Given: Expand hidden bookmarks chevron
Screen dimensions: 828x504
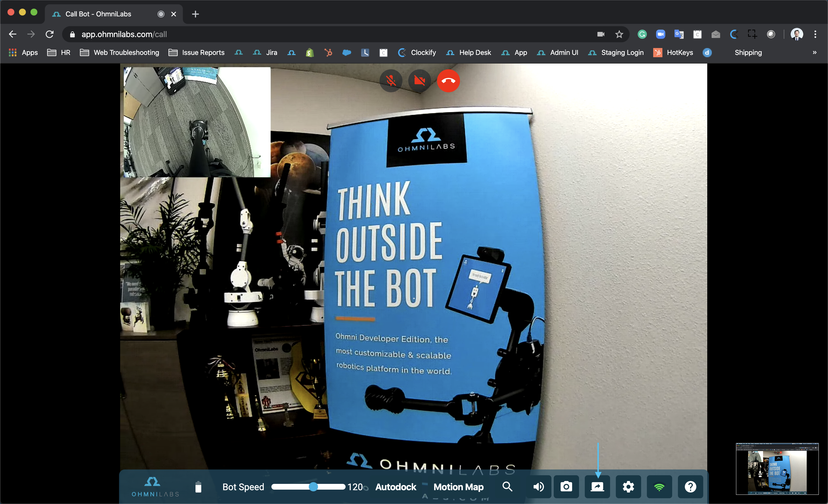Looking at the screenshot, I should [x=814, y=53].
